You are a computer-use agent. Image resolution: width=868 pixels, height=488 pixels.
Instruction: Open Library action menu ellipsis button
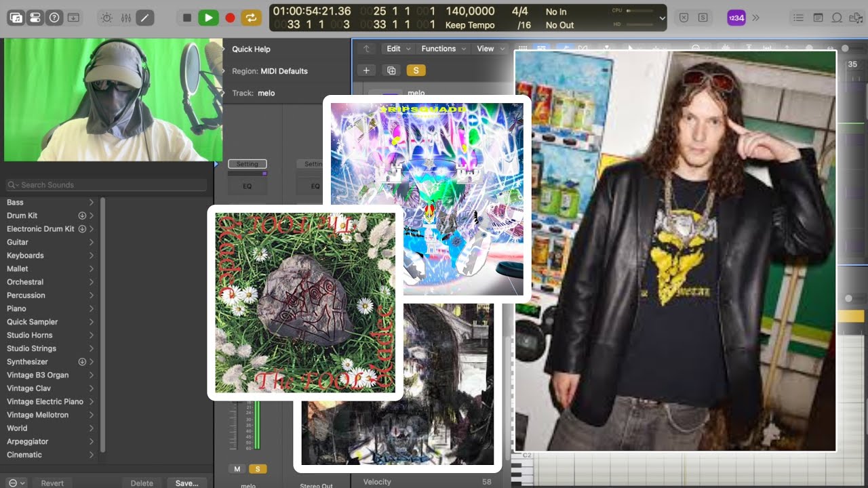[x=17, y=483]
